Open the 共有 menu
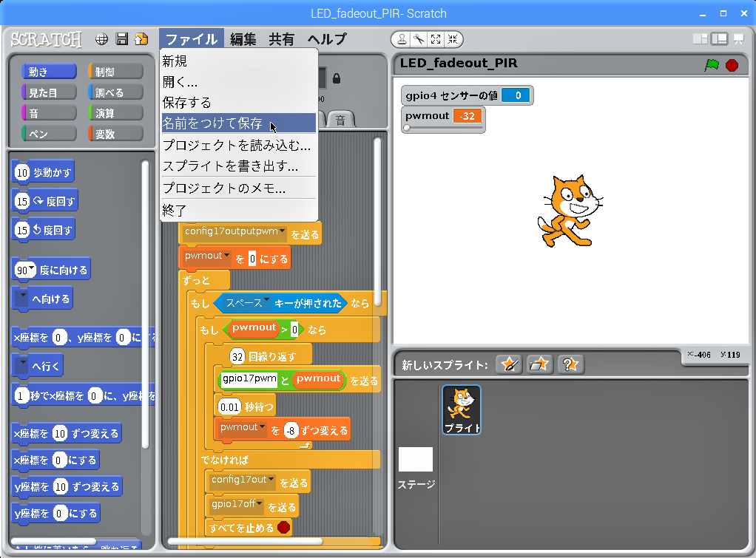Screen dimensions: 756x558 282,39
